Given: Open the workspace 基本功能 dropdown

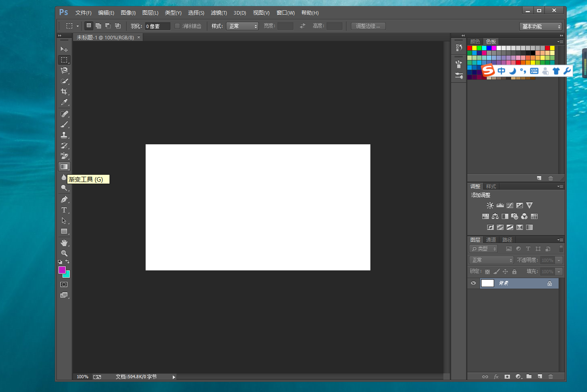Looking at the screenshot, I should 541,26.
